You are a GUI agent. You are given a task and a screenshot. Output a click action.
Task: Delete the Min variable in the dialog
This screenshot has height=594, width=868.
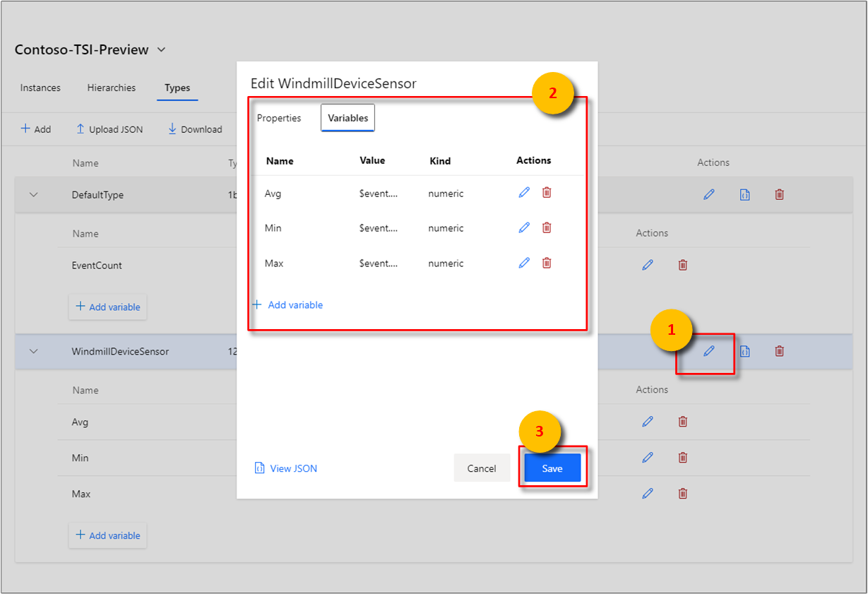[547, 227]
